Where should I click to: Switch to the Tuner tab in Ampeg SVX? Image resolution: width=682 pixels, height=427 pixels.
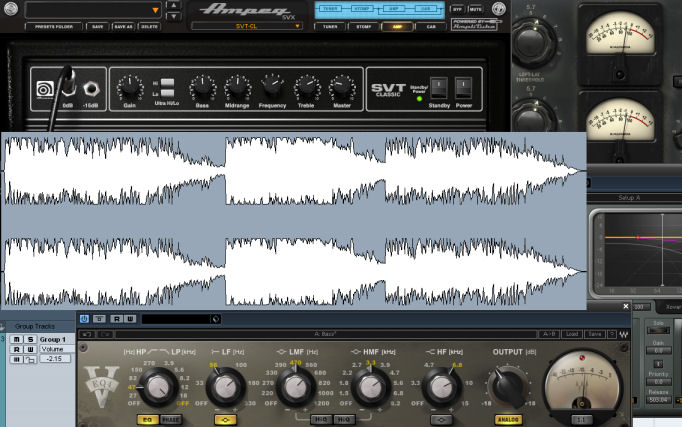330,27
